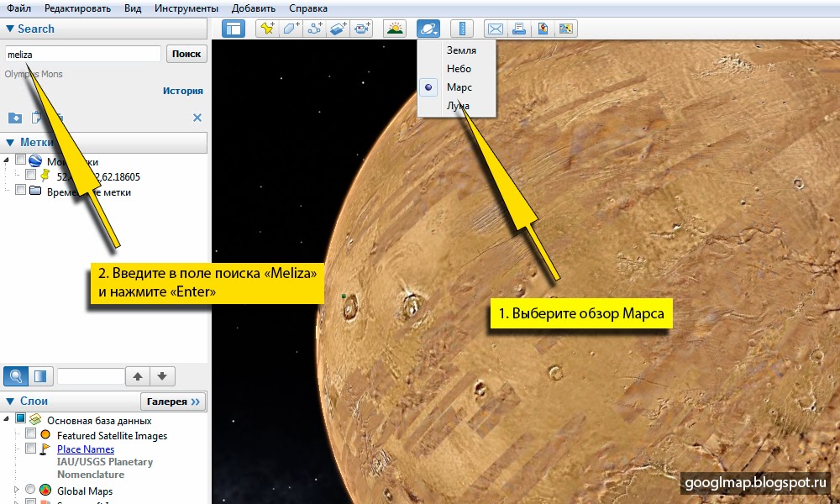Click the search field containing meliza
Viewport: 840px width, 504px height.
point(83,54)
